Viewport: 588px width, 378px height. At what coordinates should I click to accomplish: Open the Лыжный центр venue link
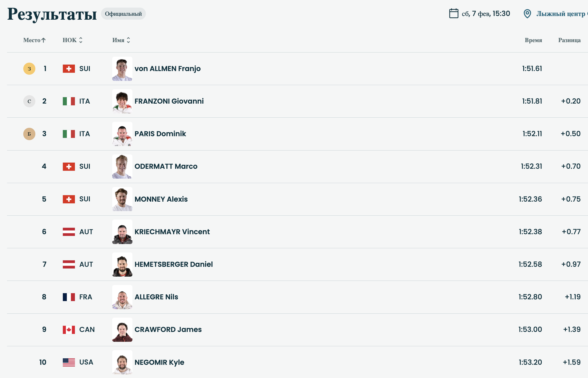tap(561, 14)
